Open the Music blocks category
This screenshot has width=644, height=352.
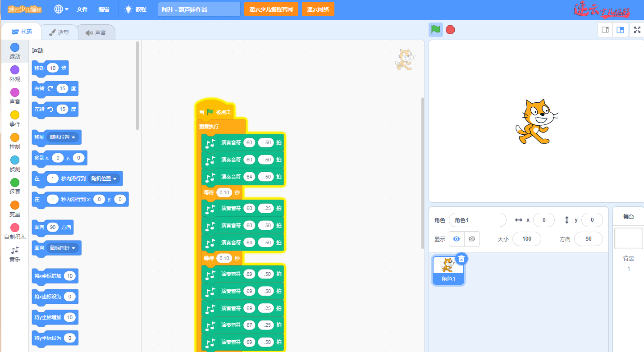[x=15, y=254]
